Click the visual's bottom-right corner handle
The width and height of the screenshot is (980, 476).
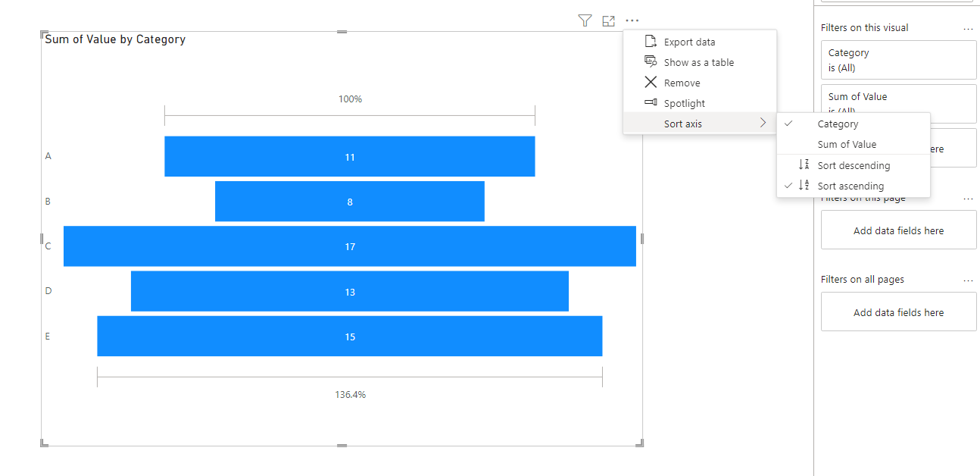(641, 443)
